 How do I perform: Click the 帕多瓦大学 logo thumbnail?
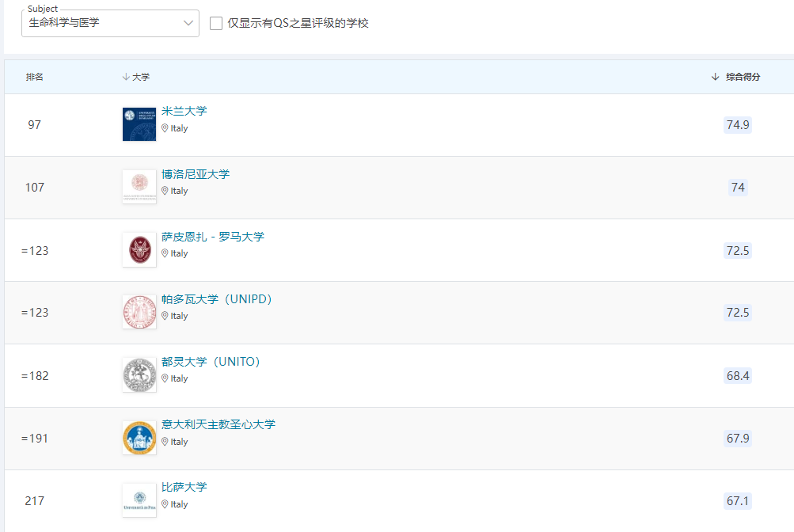click(x=139, y=313)
